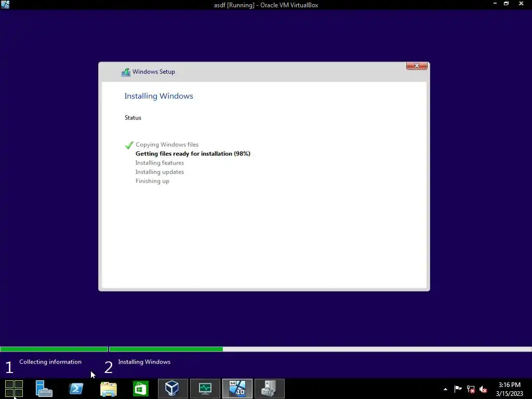Screen dimensions: 532x399
Task: Close the VirtualBox VM window
Action: point(521,4)
